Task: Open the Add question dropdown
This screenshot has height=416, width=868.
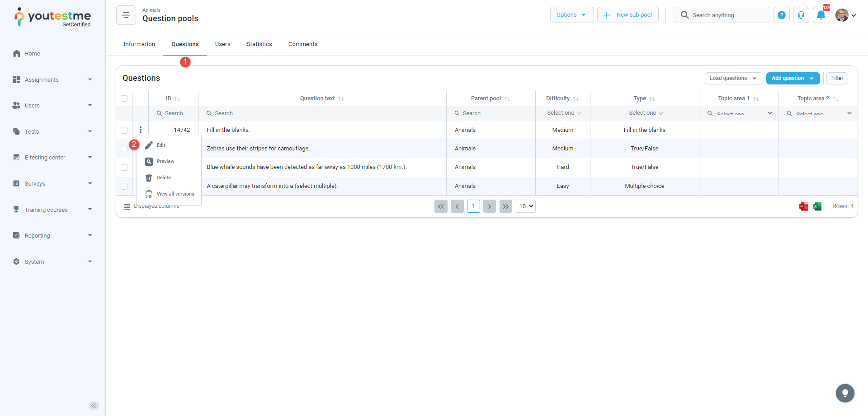Action: pyautogui.click(x=793, y=78)
